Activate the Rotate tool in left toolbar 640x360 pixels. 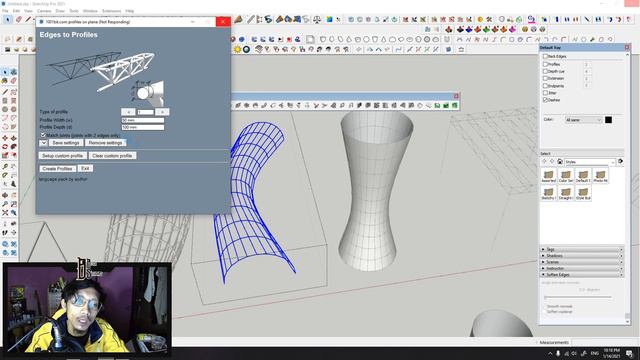(5, 147)
